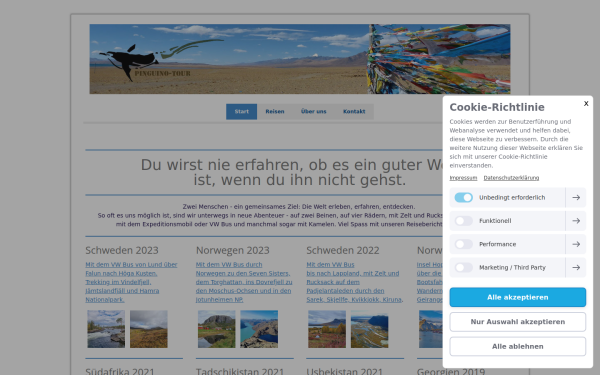Open the Datenschutzerklärung link

511,178
